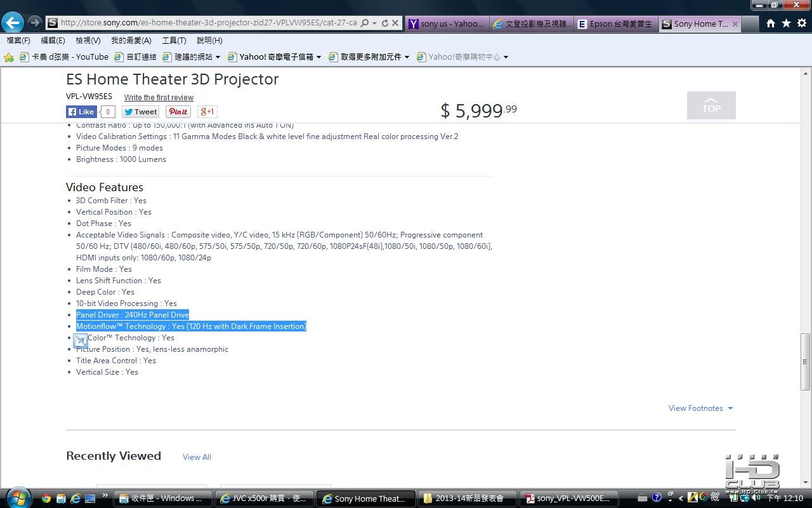This screenshot has height=508, width=812.
Task: Click highlighted Panel Driver 240Hz line
Action: (x=133, y=315)
